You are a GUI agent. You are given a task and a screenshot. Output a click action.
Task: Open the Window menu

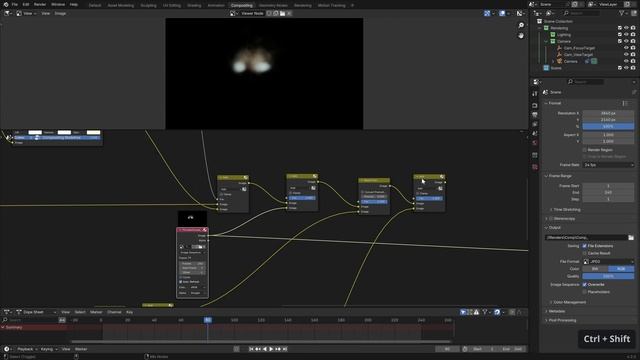click(x=58, y=4)
